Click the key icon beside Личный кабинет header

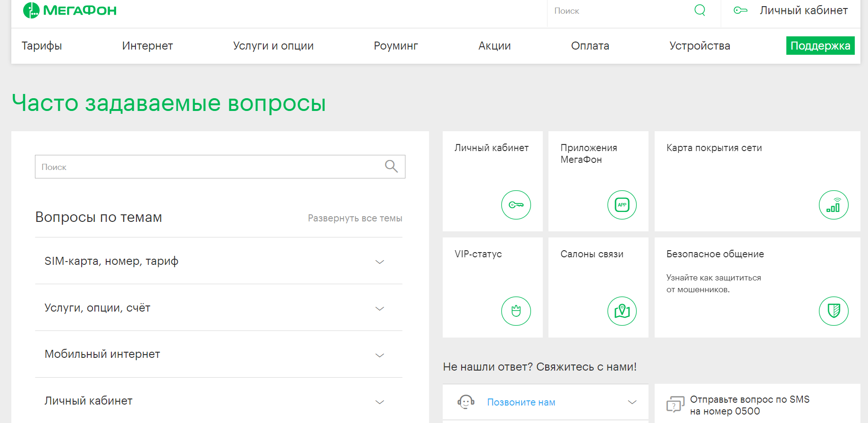[x=741, y=10]
